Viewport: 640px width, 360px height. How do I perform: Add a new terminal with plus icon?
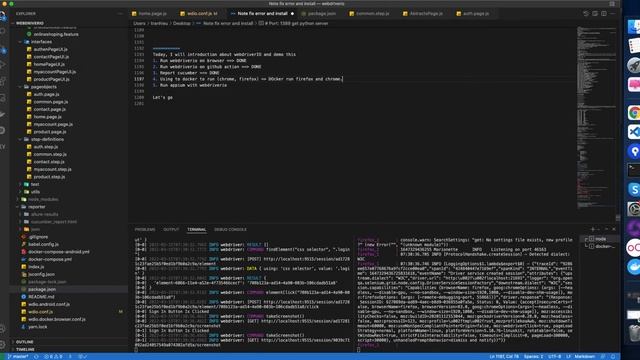coord(592,229)
